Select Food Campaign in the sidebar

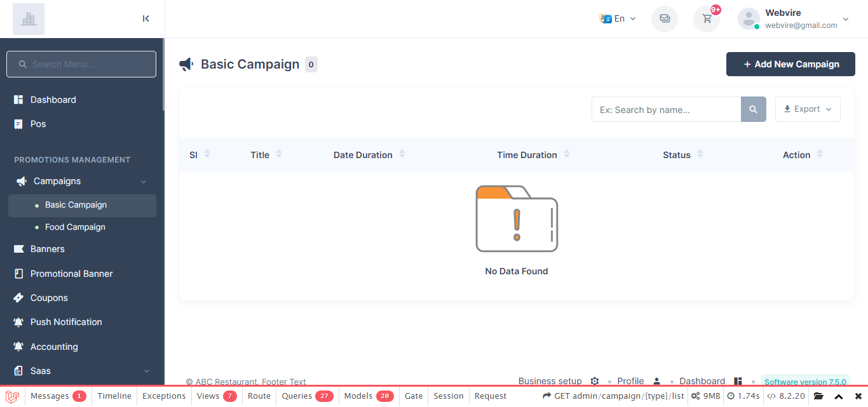pyautogui.click(x=75, y=227)
